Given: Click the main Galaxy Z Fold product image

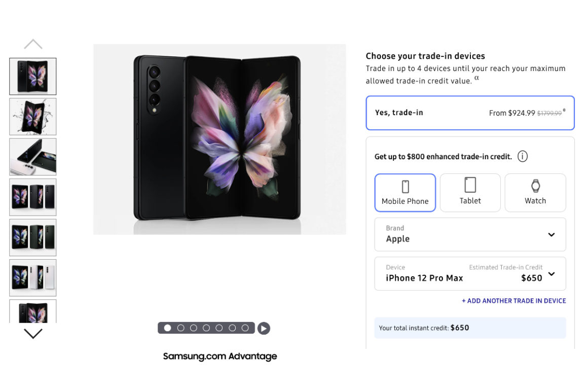Looking at the screenshot, I should point(219,139).
